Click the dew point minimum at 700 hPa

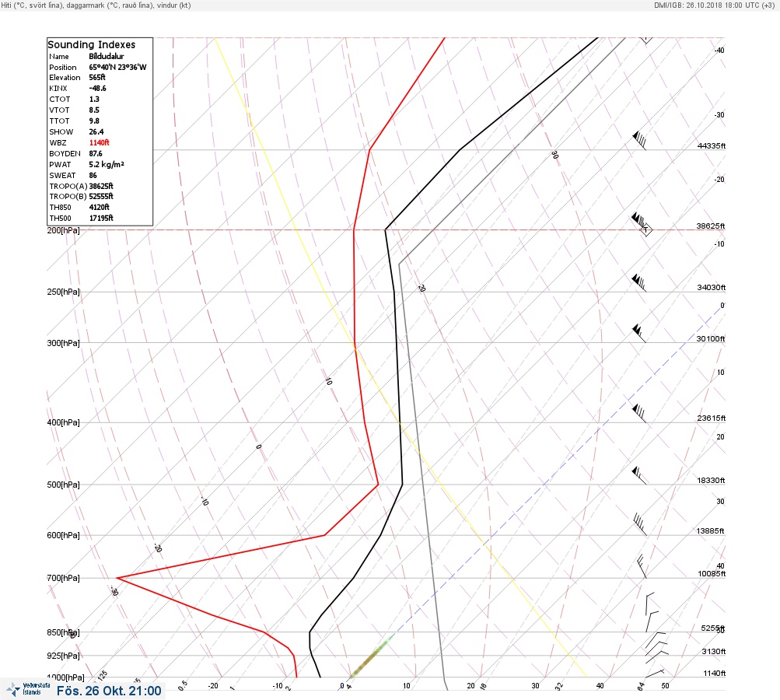pos(117,578)
